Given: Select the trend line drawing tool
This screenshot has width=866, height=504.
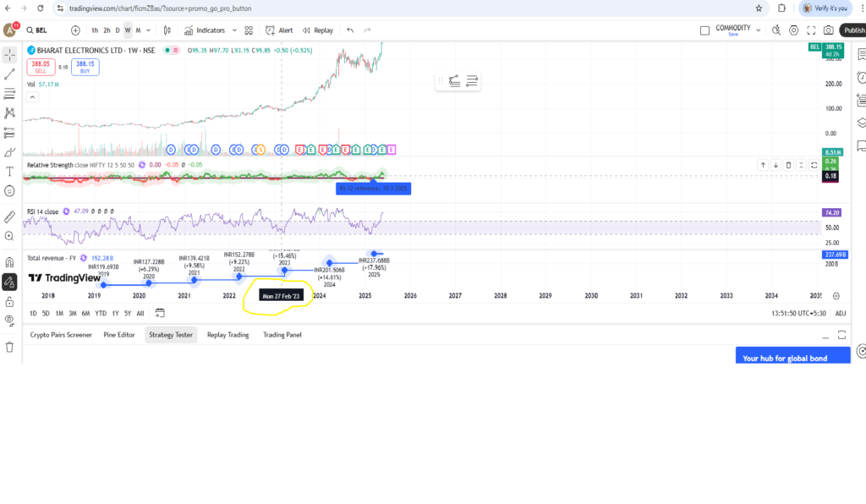Looking at the screenshot, I should tap(9, 74).
